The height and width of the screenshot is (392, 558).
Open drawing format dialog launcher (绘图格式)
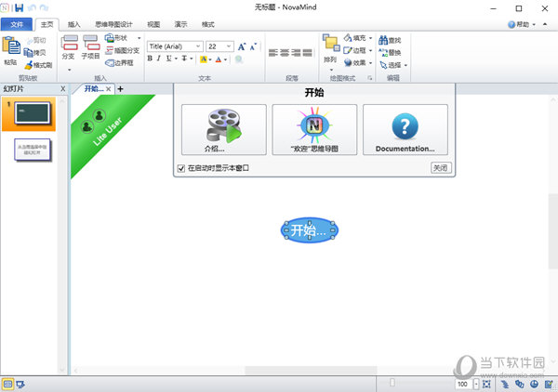pyautogui.click(x=370, y=78)
